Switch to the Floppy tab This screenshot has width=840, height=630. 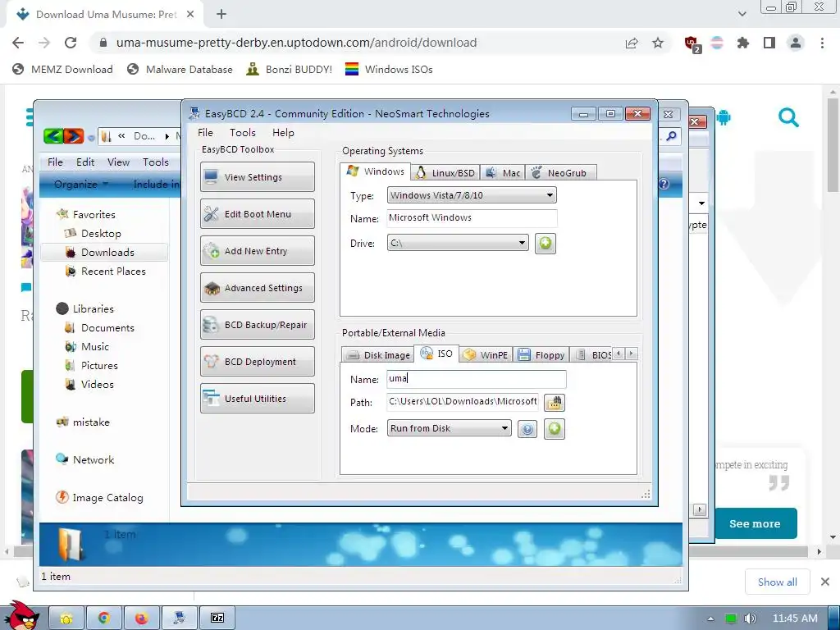point(541,354)
